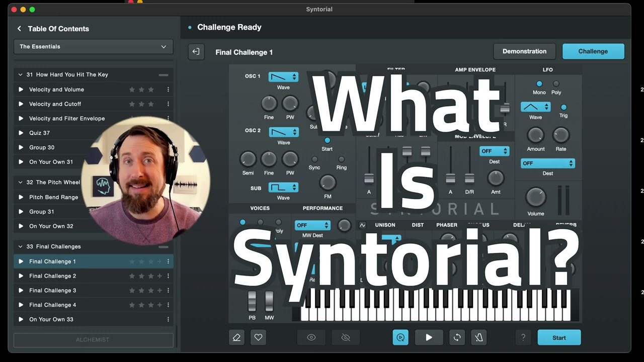Click the blue Start button
Viewport: 644px width, 362px height.
tap(559, 337)
